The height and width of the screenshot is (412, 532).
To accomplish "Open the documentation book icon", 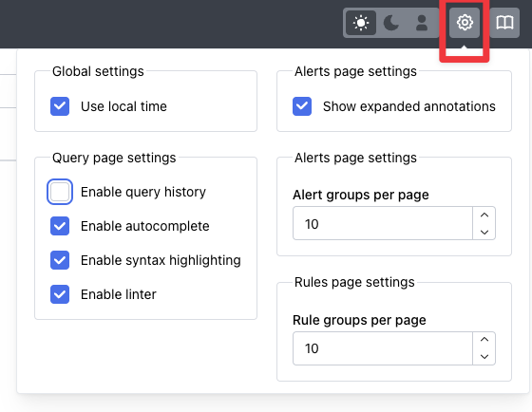I will [x=504, y=23].
